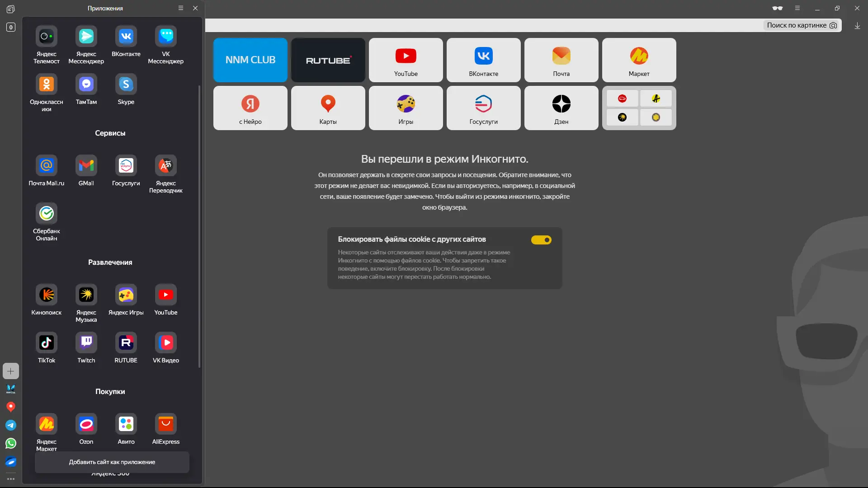Open the browser main menu button
Viewport: 868px width, 488px height.
click(x=797, y=8)
